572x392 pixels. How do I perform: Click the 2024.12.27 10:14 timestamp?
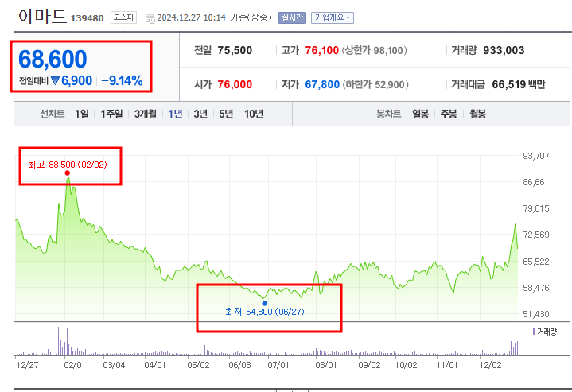coord(191,17)
